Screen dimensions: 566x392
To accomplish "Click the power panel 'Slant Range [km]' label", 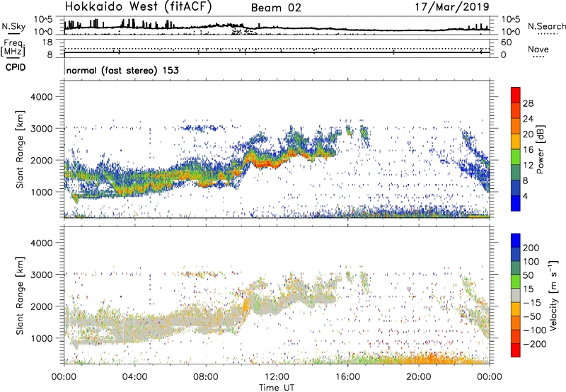I will [x=20, y=149].
